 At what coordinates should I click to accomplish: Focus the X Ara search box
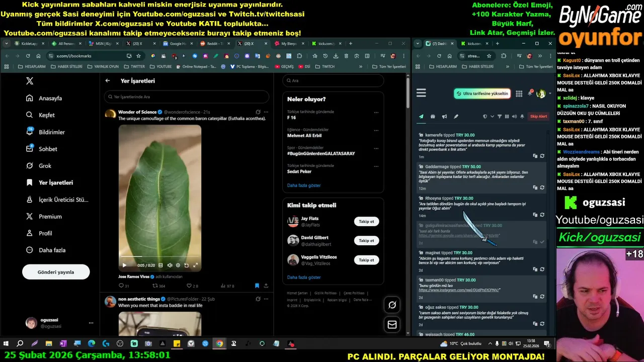tap(333, 80)
